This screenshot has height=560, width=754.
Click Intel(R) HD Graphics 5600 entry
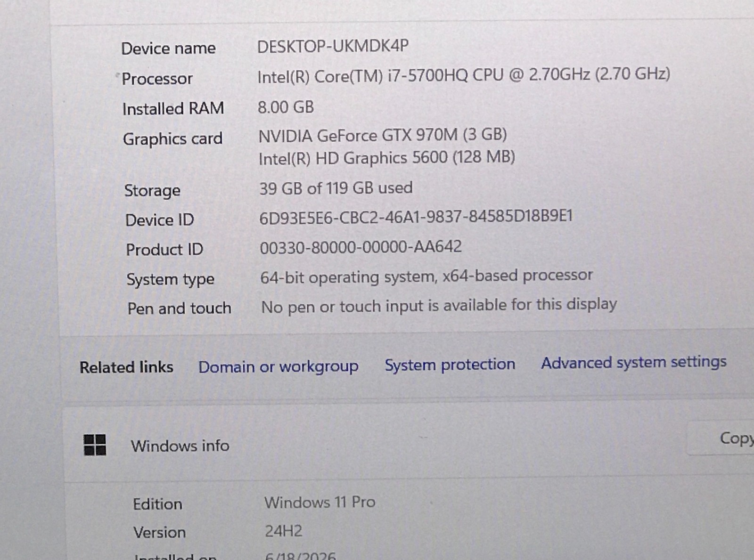coord(386,158)
